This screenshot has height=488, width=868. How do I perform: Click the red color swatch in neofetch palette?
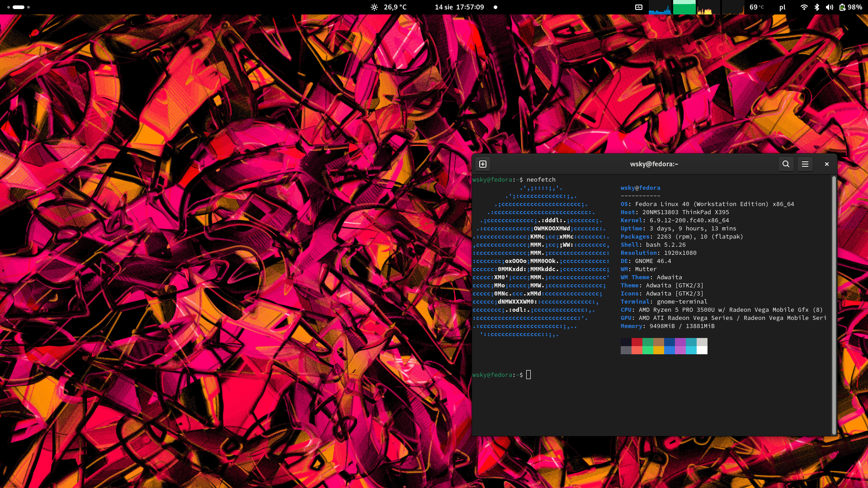[637, 342]
